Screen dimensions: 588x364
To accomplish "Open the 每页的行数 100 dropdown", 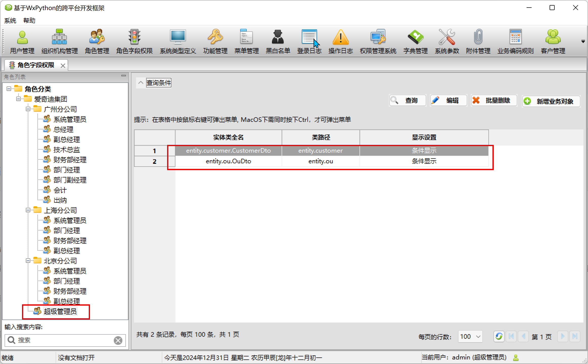I will [x=470, y=336].
